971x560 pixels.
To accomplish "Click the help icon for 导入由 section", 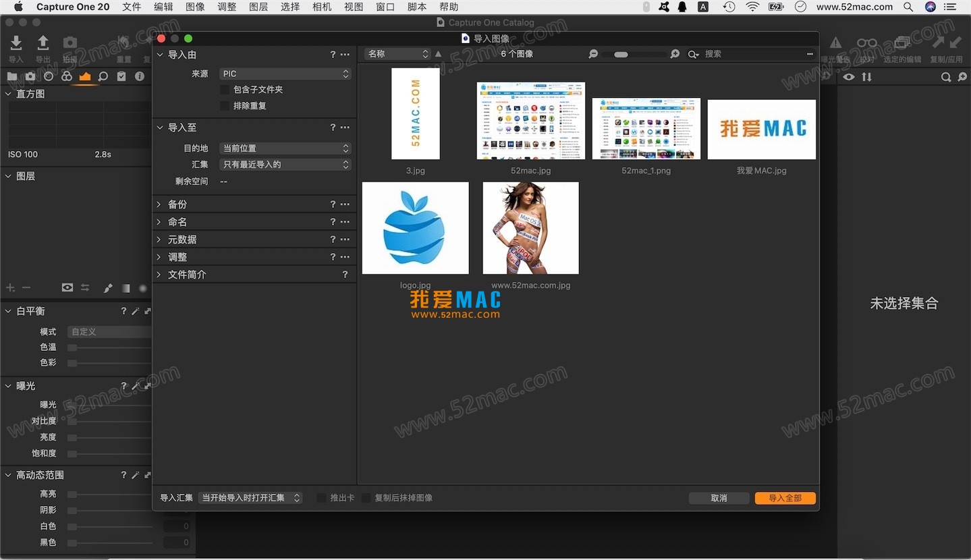I will [333, 55].
